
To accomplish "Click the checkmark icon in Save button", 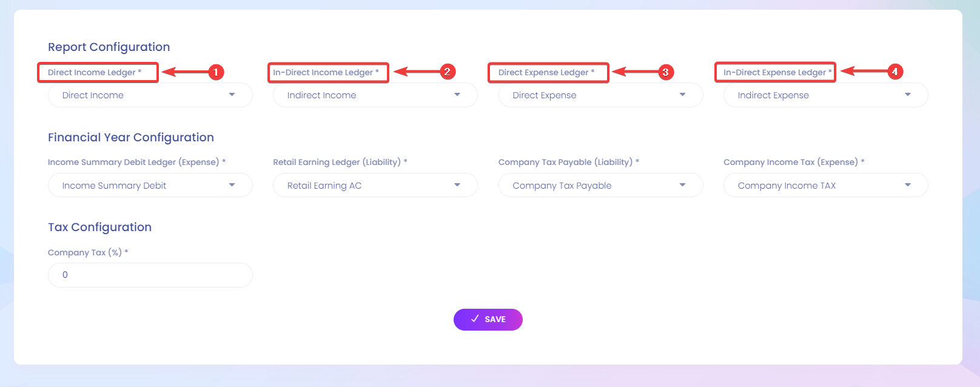I will pyautogui.click(x=475, y=319).
